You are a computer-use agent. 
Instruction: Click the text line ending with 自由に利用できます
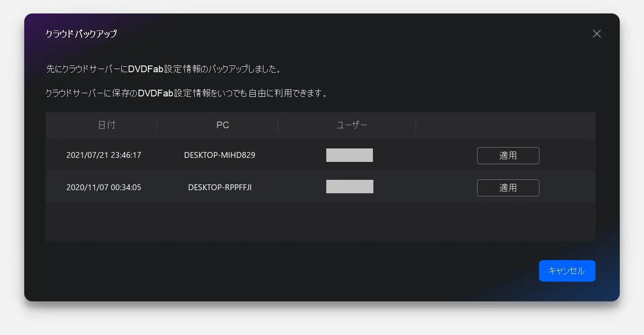click(x=187, y=93)
